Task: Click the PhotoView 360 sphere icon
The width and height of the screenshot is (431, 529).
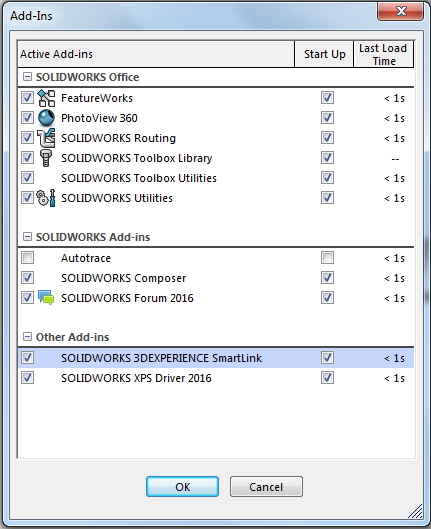Action: click(x=46, y=118)
